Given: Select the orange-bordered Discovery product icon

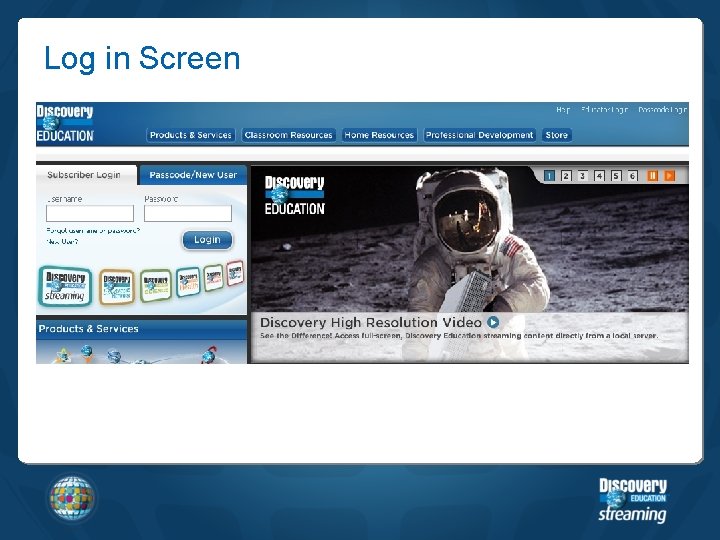Looking at the screenshot, I should (117, 287).
